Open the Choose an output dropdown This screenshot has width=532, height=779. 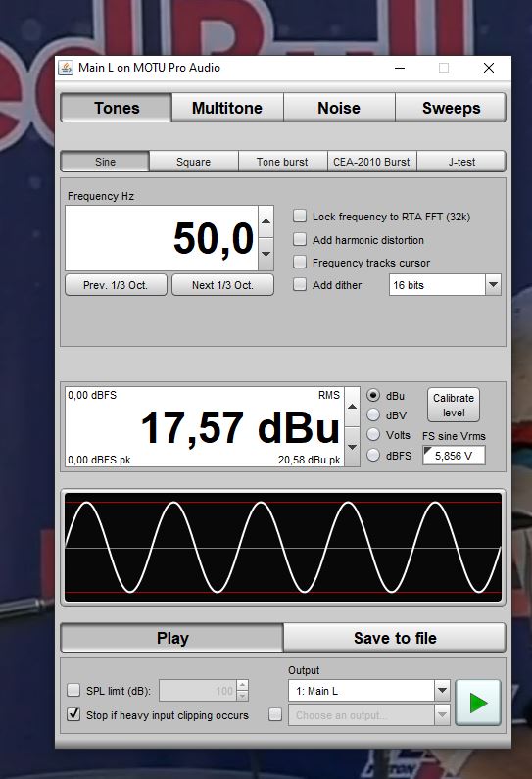click(x=442, y=715)
